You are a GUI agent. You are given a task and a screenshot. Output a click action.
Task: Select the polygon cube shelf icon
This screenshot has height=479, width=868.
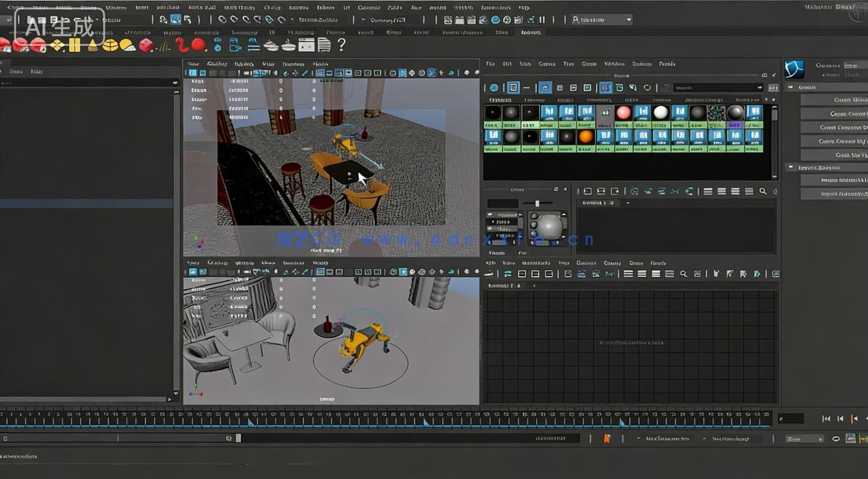pyautogui.click(x=73, y=44)
